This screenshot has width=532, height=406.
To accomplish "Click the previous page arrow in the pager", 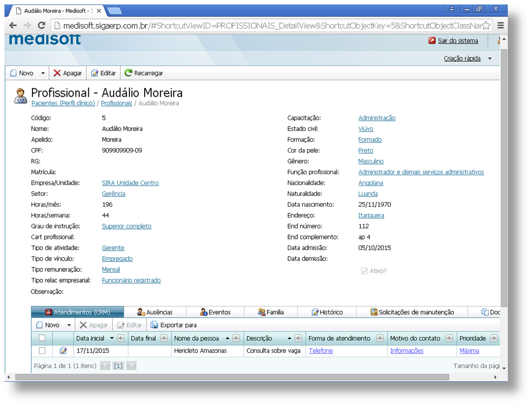I will (x=106, y=366).
